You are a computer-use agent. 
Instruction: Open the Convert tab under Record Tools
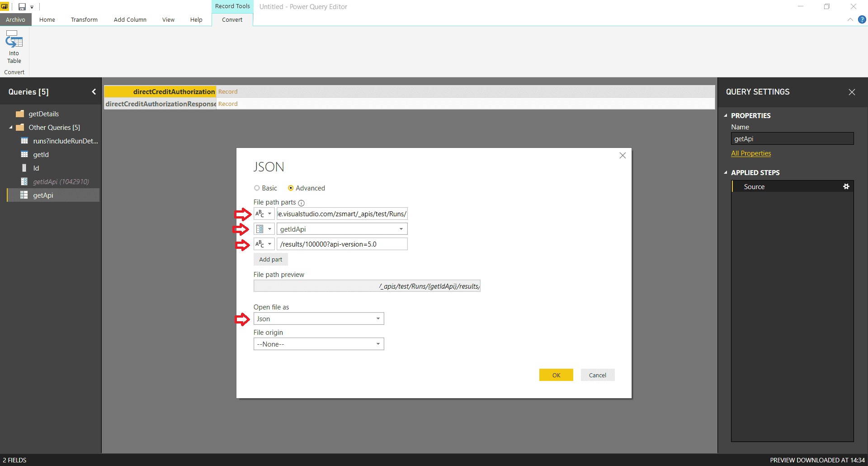pyautogui.click(x=232, y=19)
